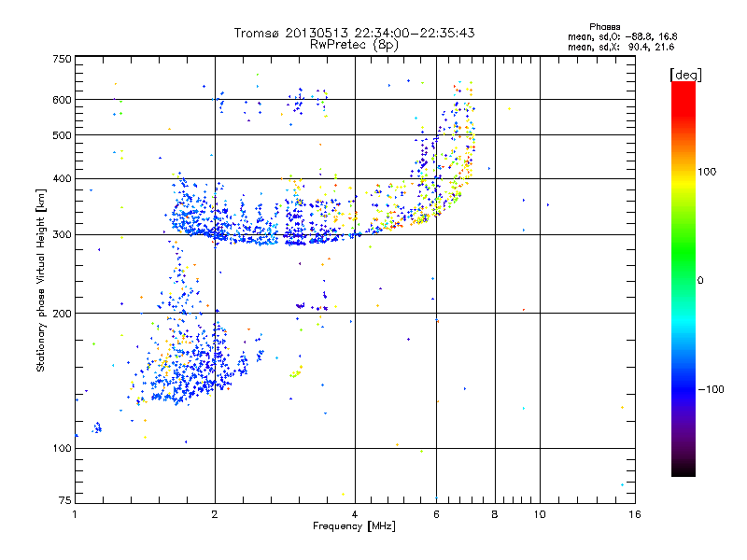Click the height axis tick "400"

pos(62,179)
